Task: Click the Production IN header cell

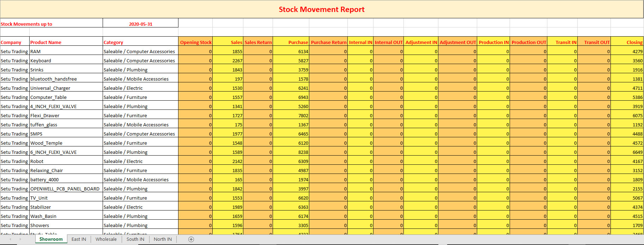Action: click(493, 41)
